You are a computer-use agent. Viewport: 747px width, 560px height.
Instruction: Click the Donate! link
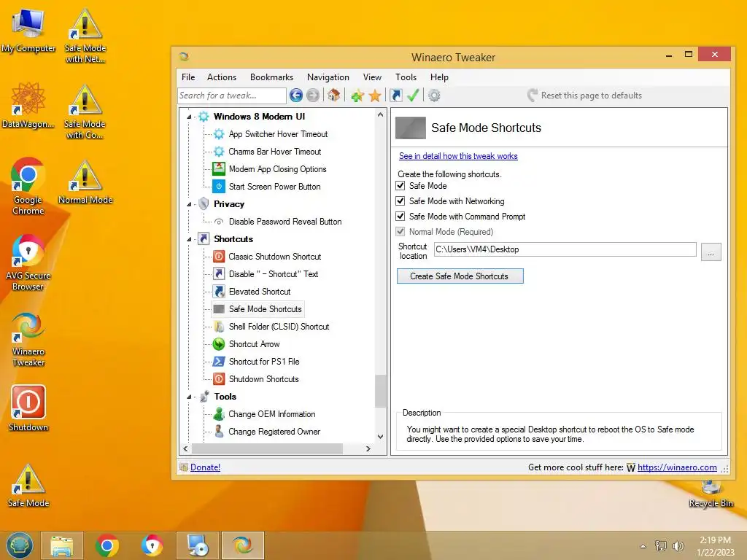point(205,467)
